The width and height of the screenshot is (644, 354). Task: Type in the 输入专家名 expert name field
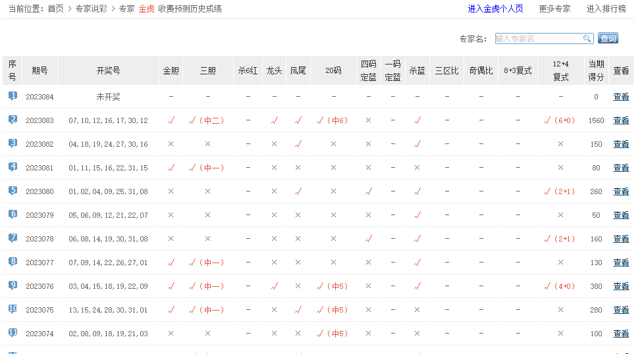click(538, 39)
